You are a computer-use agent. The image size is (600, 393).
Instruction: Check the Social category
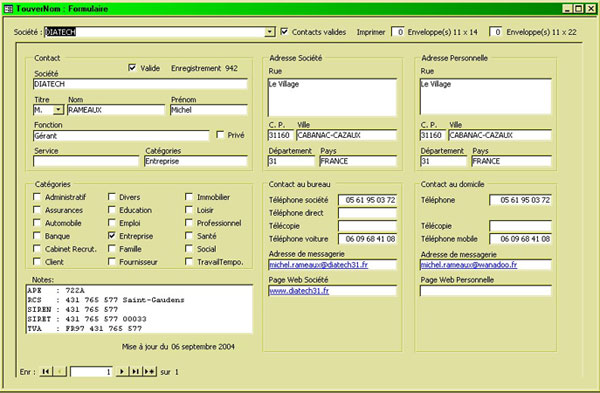tap(189, 249)
